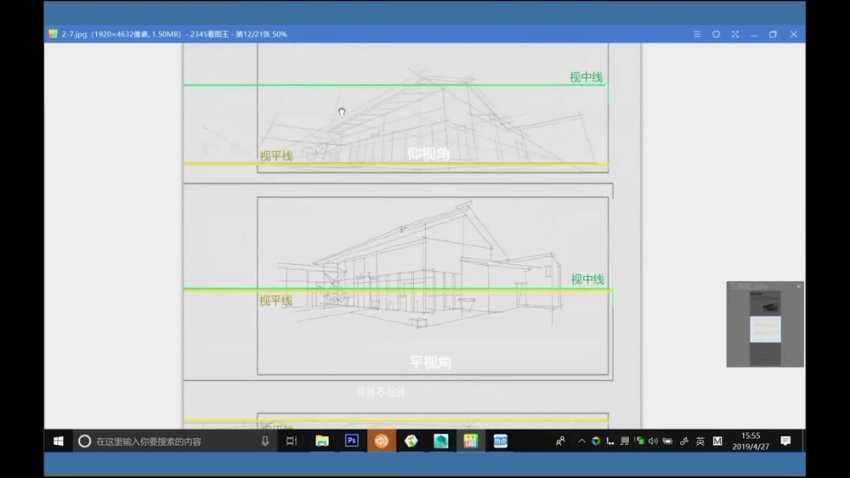Open the green cube app in taskbar
850x478 pixels.
pyautogui.click(x=411, y=441)
